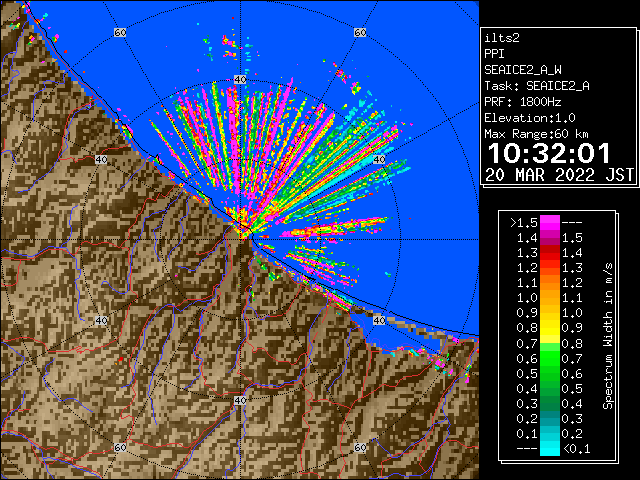The height and width of the screenshot is (480, 640).
Task: Pick the 1.0–1.1 legend color band
Action: (x=550, y=298)
